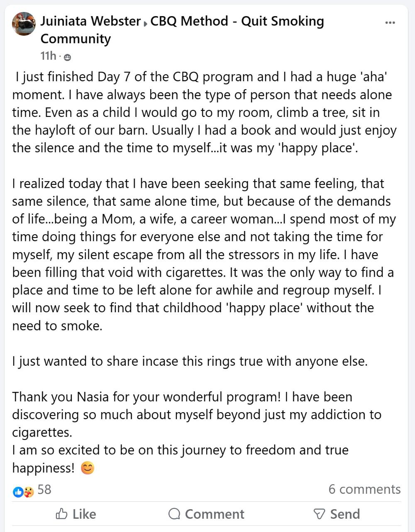Click the Comment speech bubble icon
Screen dimensions: 415x532
tap(174, 514)
